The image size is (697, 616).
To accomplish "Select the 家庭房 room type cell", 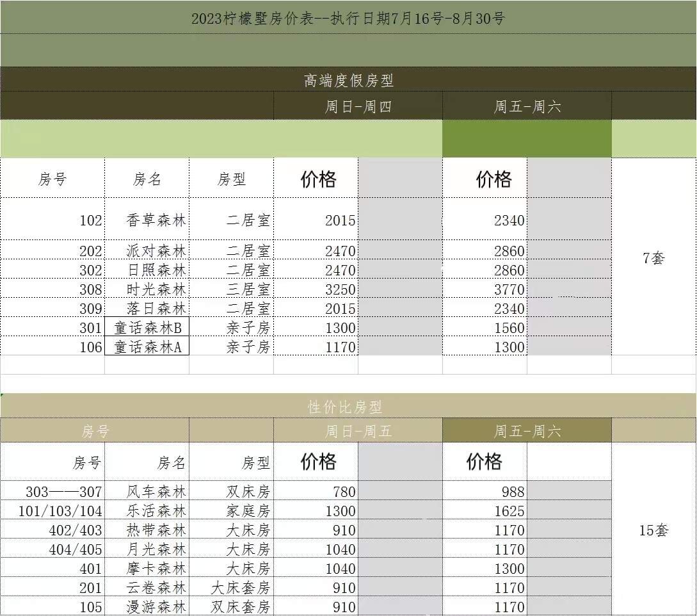I will tap(232, 511).
